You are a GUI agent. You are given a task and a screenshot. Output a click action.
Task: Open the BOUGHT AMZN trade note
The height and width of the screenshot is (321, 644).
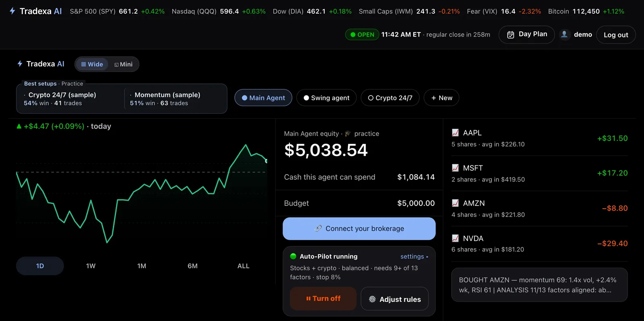pos(539,285)
